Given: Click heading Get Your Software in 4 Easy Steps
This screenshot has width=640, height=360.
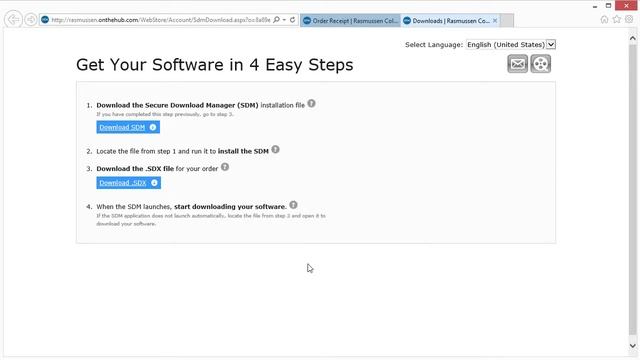Looking at the screenshot, I should point(215,65).
